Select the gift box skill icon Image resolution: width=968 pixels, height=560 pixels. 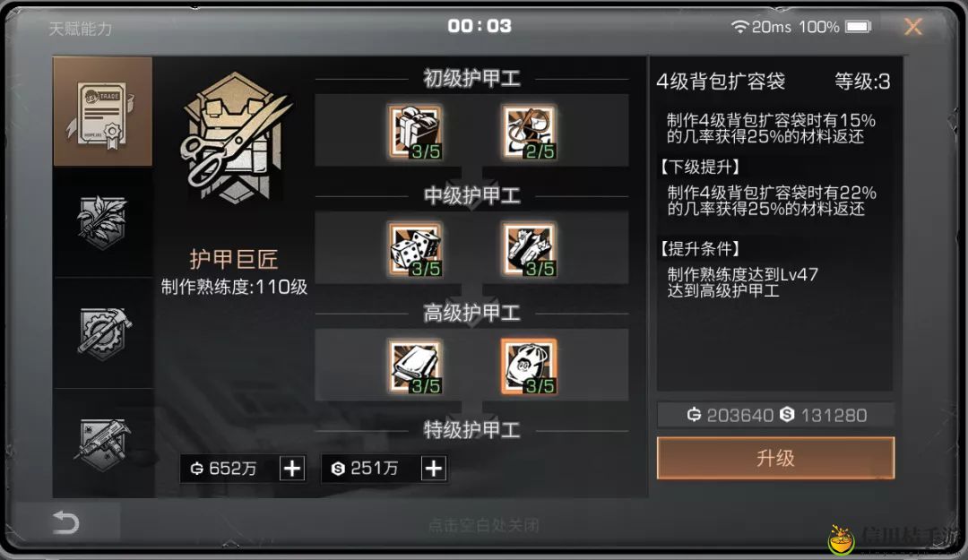point(415,132)
